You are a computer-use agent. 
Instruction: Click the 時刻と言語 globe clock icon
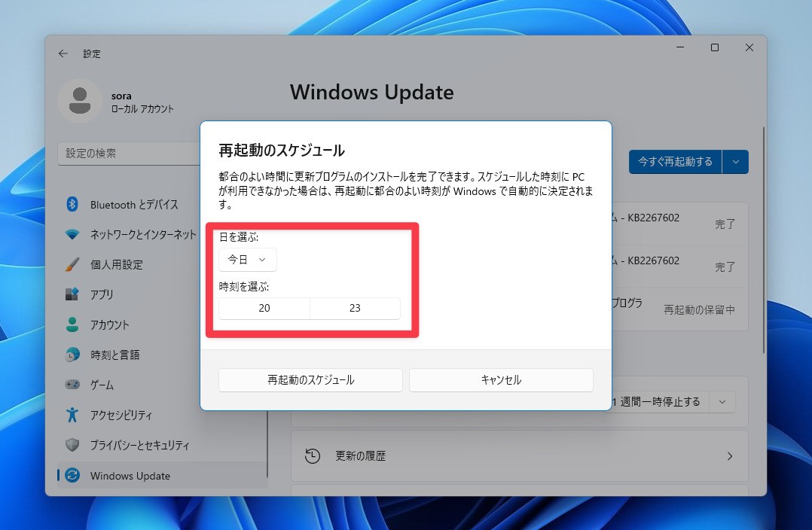click(72, 355)
